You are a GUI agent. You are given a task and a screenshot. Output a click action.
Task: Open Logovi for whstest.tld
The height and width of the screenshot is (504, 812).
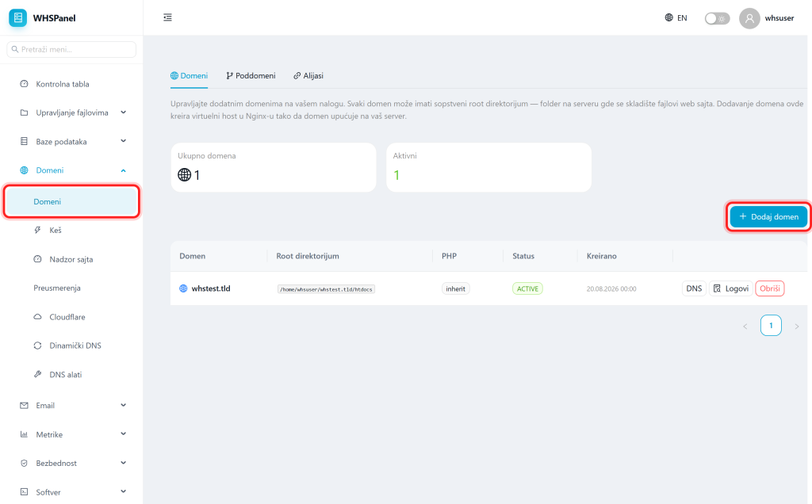click(x=730, y=288)
